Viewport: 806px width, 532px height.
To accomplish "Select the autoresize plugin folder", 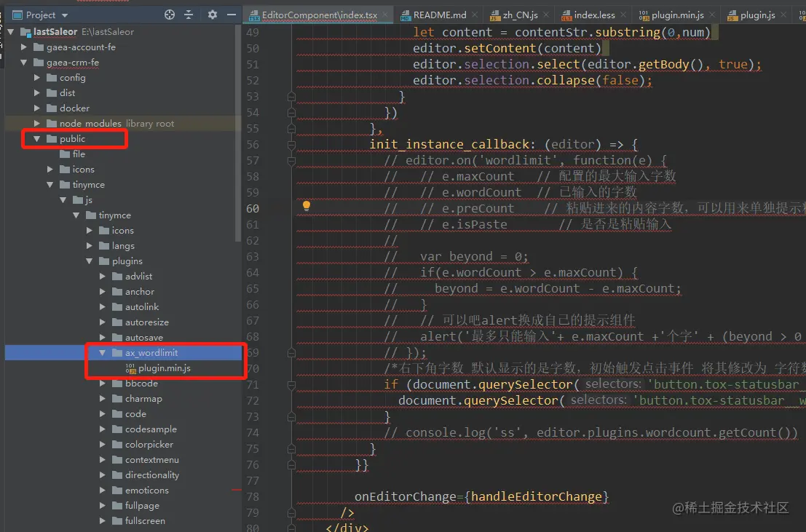I will (141, 322).
